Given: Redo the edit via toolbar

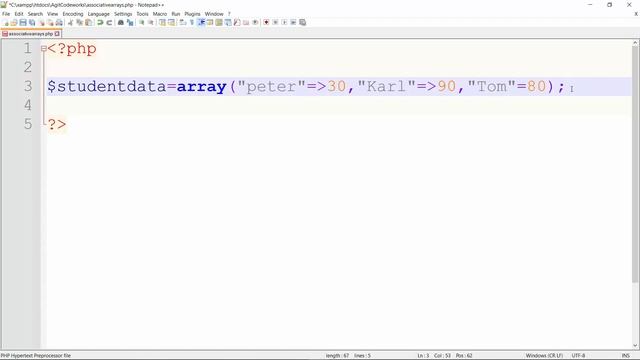Looking at the screenshot, I should click(109, 22).
